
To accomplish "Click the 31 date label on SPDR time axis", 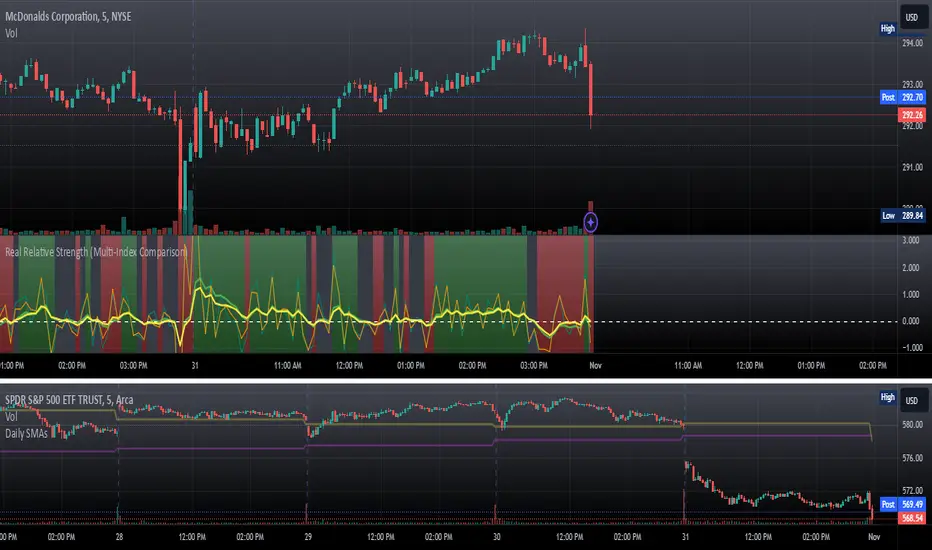I will (x=685, y=537).
